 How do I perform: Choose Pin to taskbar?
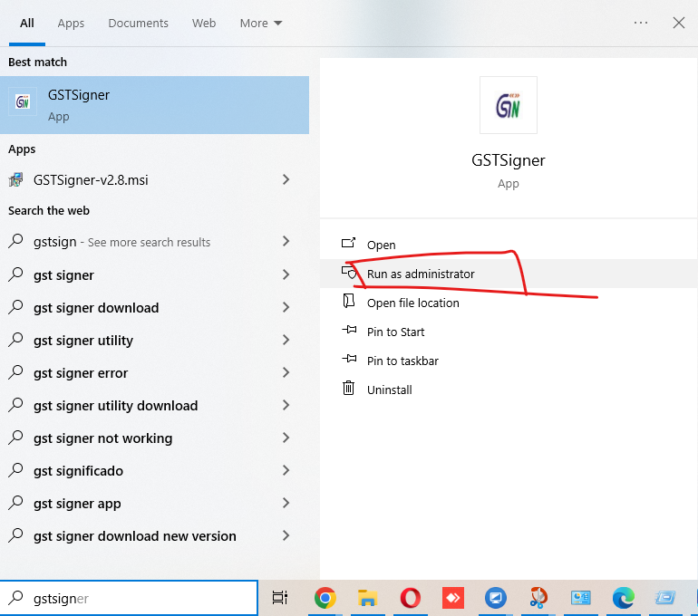click(509, 361)
